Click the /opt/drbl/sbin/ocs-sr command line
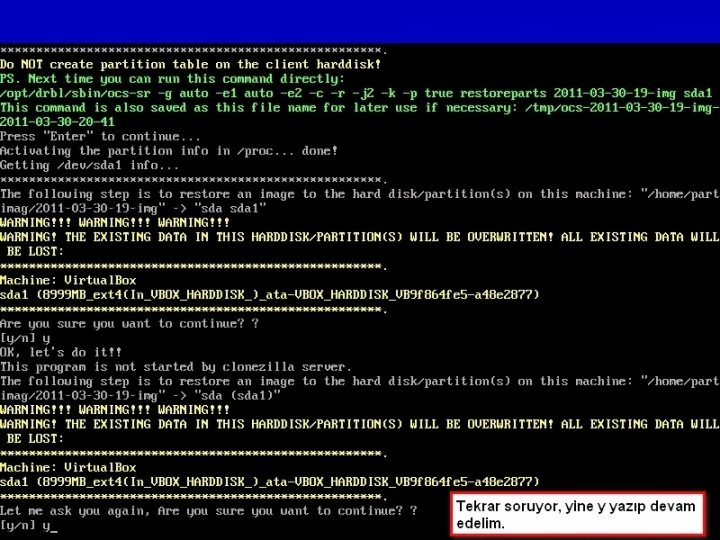 (x=356, y=93)
